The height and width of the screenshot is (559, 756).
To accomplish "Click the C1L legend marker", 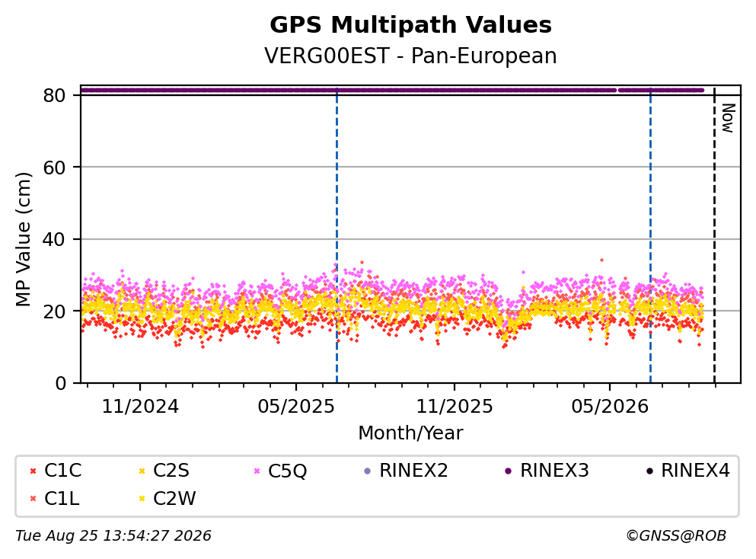I will click(33, 499).
